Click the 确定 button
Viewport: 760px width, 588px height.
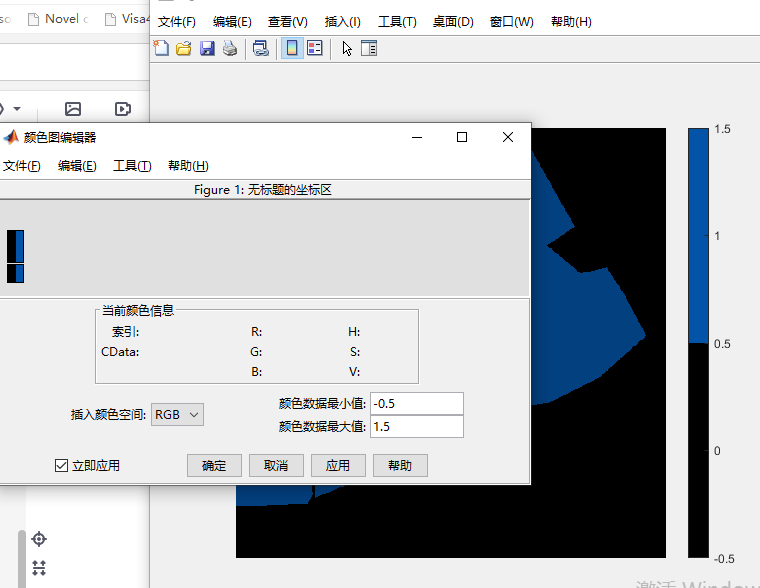tap(214, 466)
